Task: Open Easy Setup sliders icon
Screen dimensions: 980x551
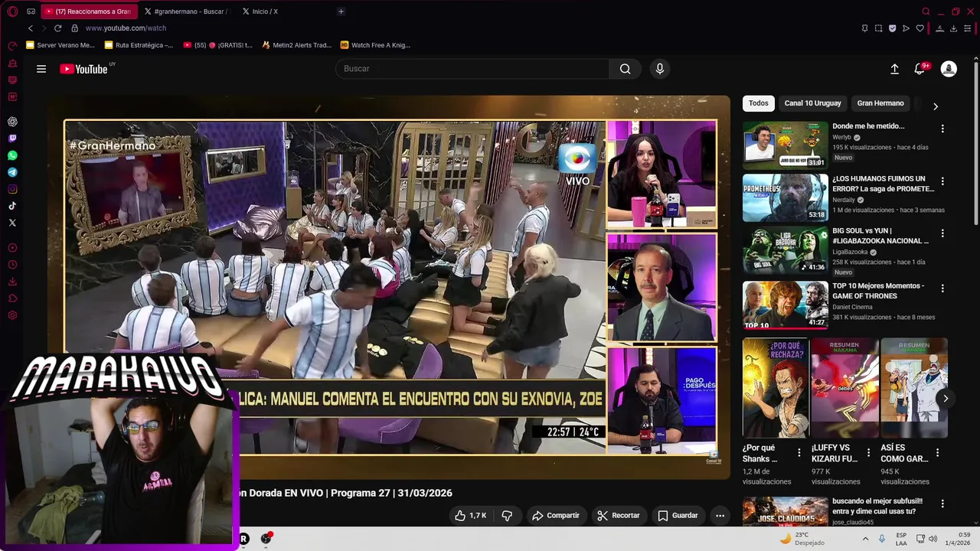Action: coord(967,28)
